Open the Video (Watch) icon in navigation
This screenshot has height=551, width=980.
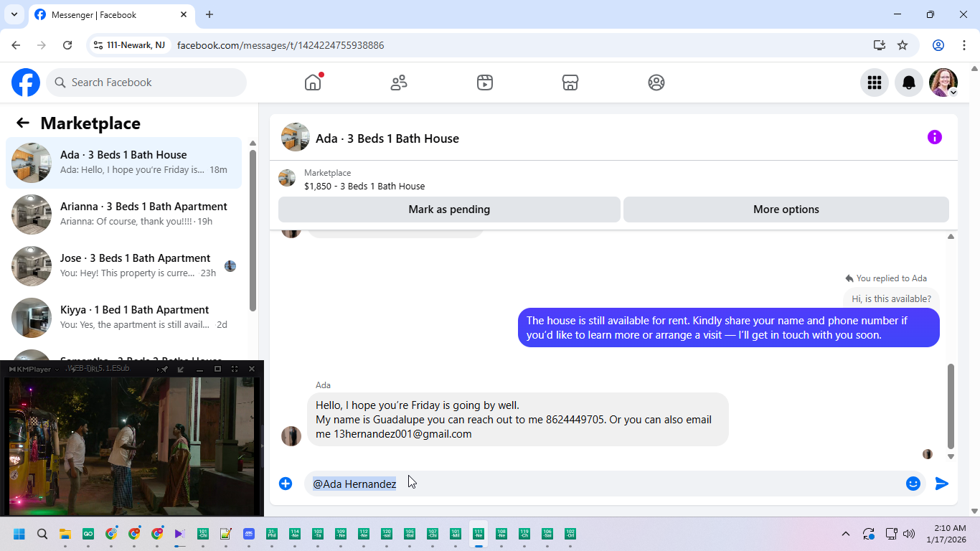485,83
